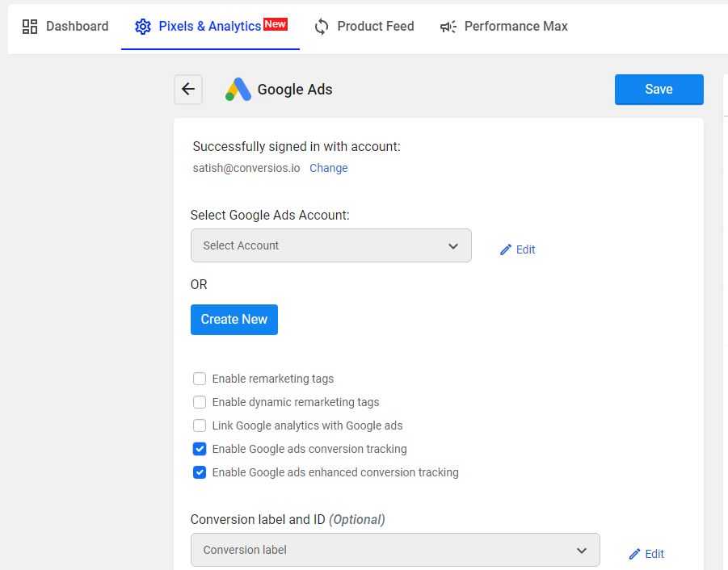Viewport: 728px width, 570px height.
Task: Open the Select Account dropdown
Action: click(331, 245)
